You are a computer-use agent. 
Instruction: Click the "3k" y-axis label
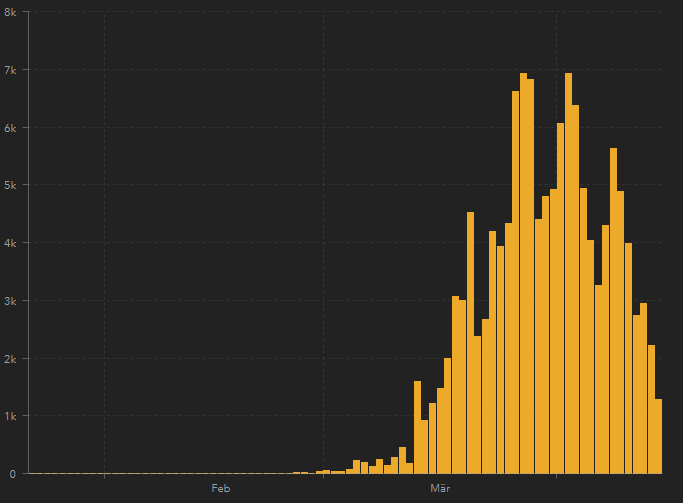click(x=10, y=301)
